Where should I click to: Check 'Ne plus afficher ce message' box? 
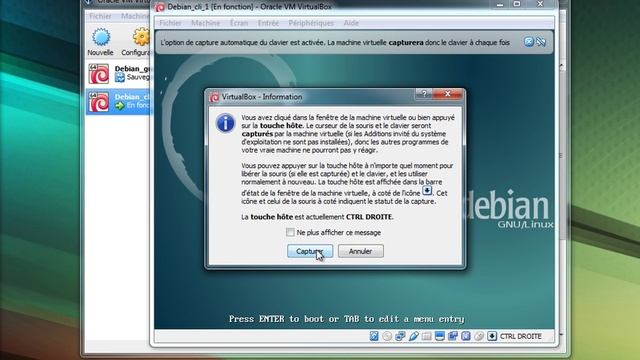[290, 232]
